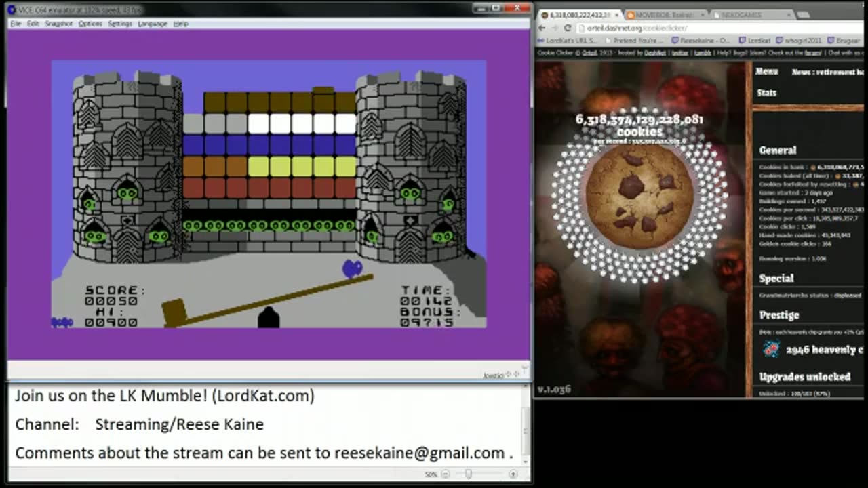The width and height of the screenshot is (868, 488).
Task: Open the Snapshot menu in VICE
Action: 59,24
